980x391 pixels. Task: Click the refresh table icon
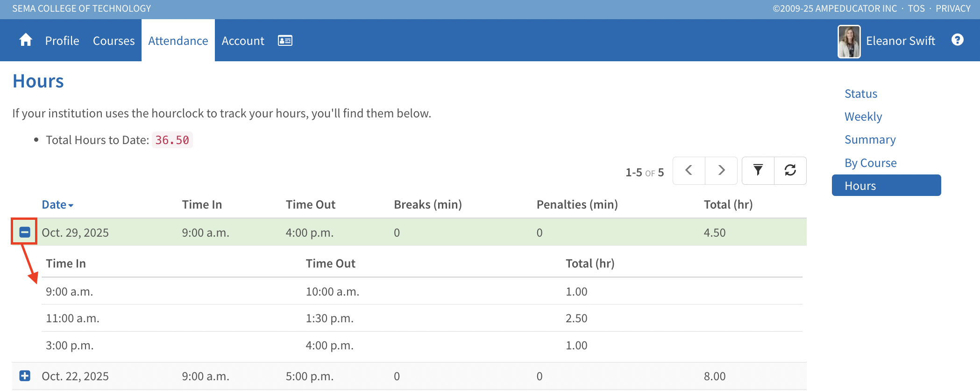coord(790,170)
